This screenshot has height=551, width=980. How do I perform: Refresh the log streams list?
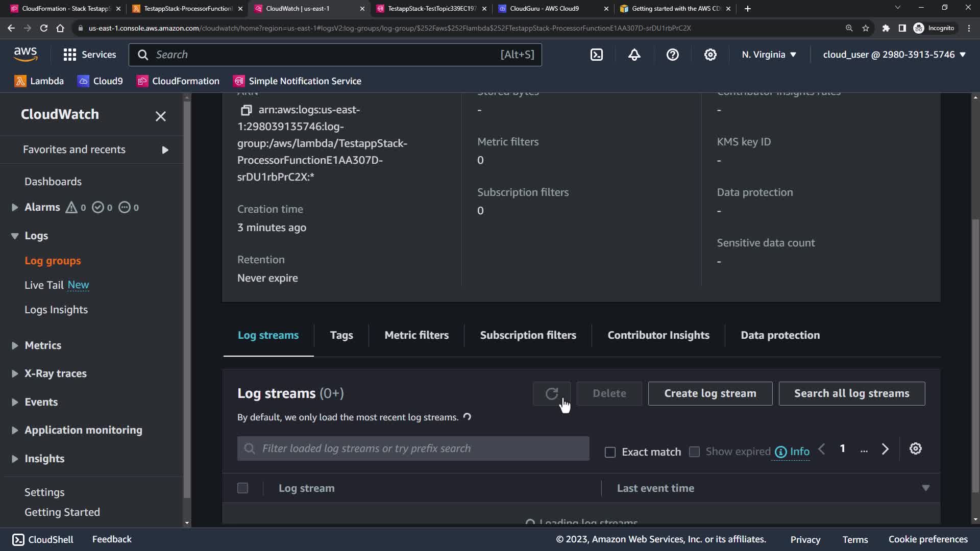click(x=551, y=393)
